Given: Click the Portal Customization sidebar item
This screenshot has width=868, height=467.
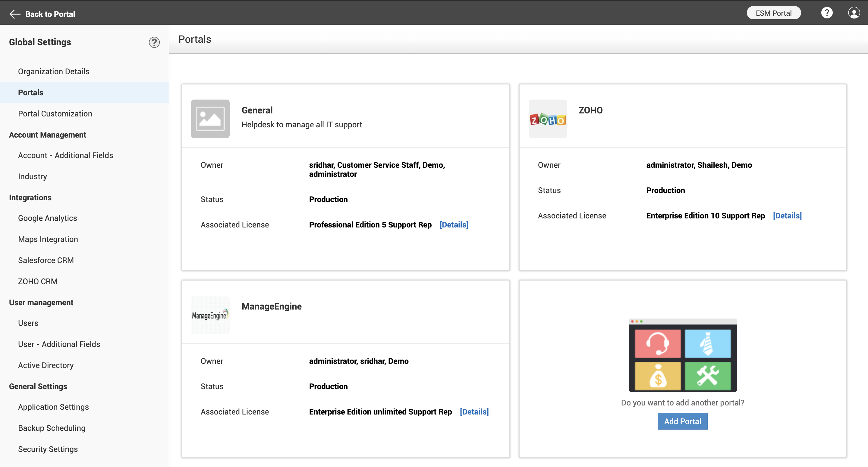Looking at the screenshot, I should tap(55, 113).
